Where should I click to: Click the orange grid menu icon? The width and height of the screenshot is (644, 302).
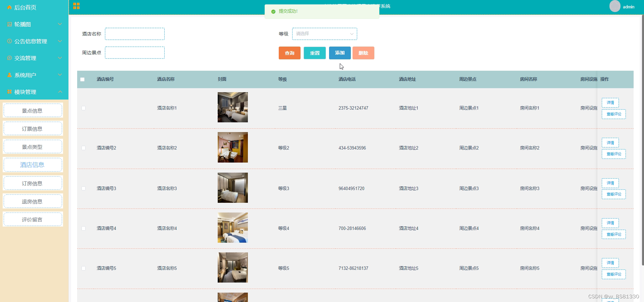[76, 6]
